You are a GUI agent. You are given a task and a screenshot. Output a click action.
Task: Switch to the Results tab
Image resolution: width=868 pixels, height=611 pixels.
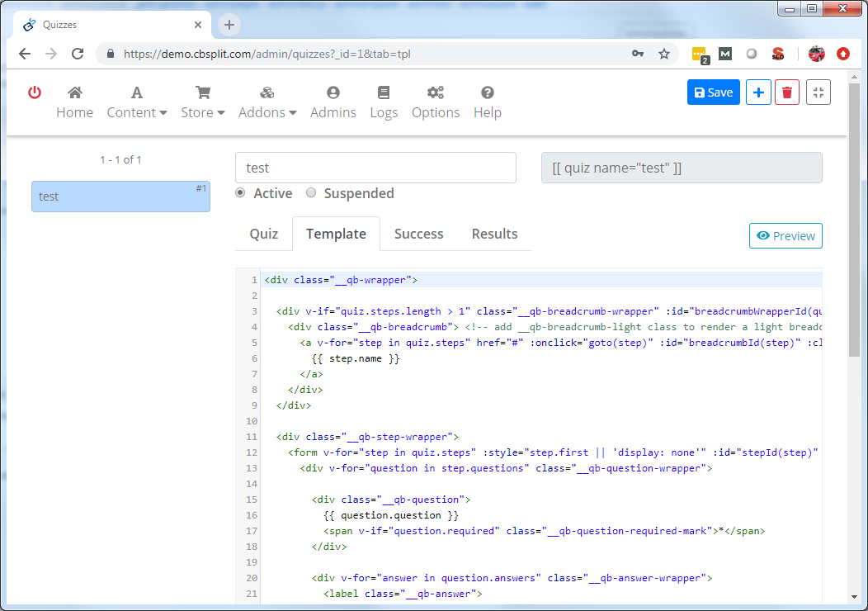point(494,234)
